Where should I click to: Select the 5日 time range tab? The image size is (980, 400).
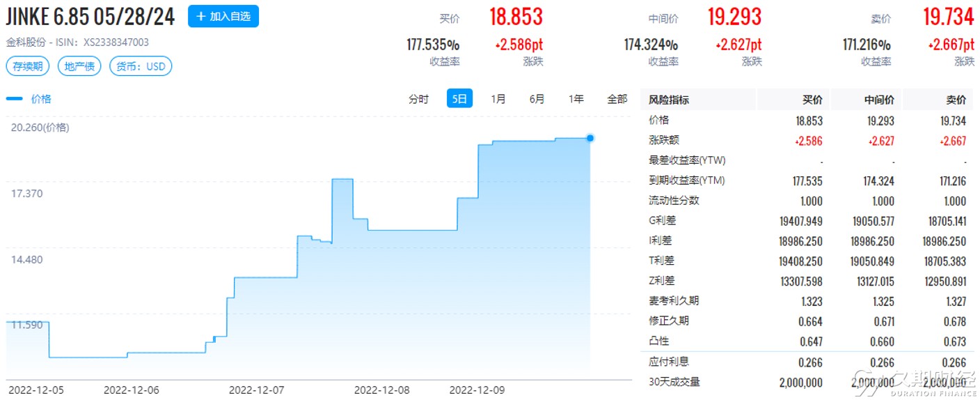tap(459, 99)
